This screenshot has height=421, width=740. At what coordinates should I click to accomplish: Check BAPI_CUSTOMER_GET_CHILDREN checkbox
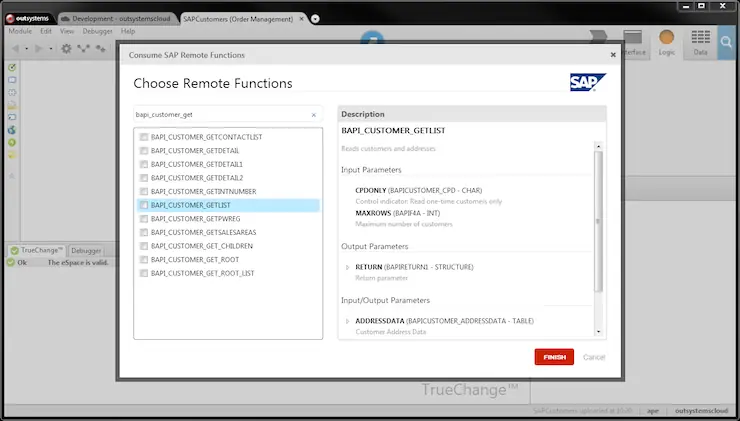tap(144, 246)
